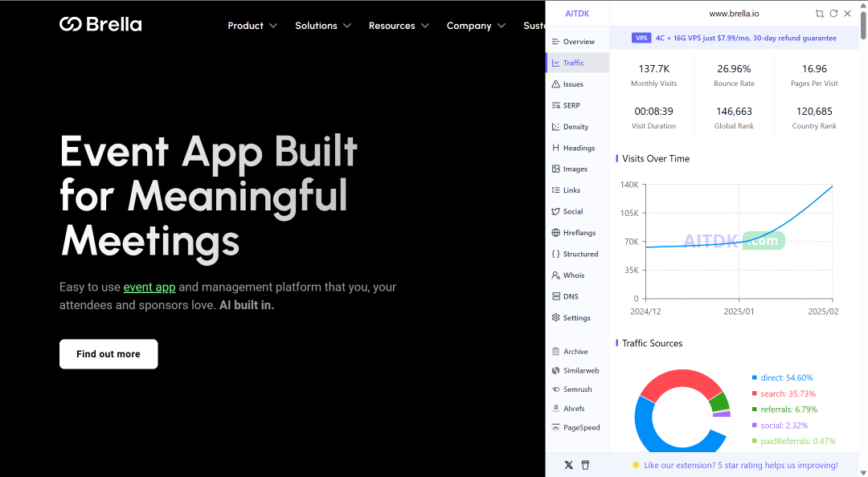
Task: Click the 146,663 Global Rank value
Action: (x=734, y=112)
